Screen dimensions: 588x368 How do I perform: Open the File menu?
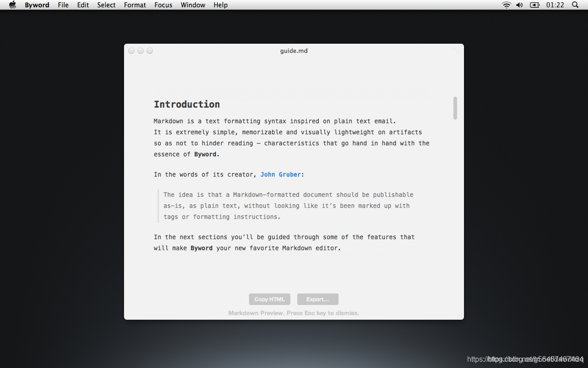click(63, 5)
